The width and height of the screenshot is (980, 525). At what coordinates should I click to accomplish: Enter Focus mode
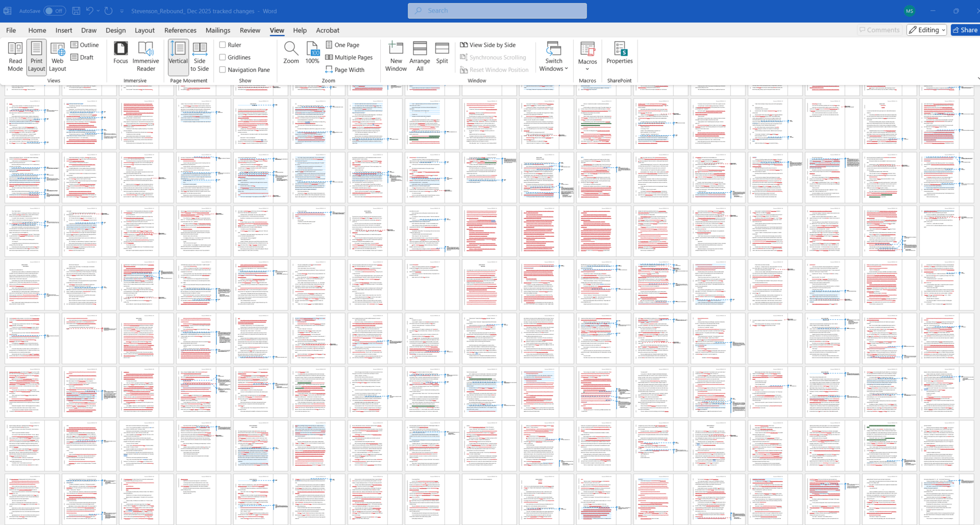tap(120, 53)
